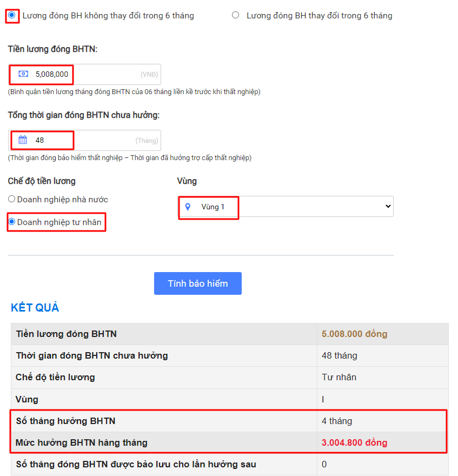Viewport: 458px width, 476px height.
Task: Click the (Tháng) unit hint in months field
Action: pos(147,141)
